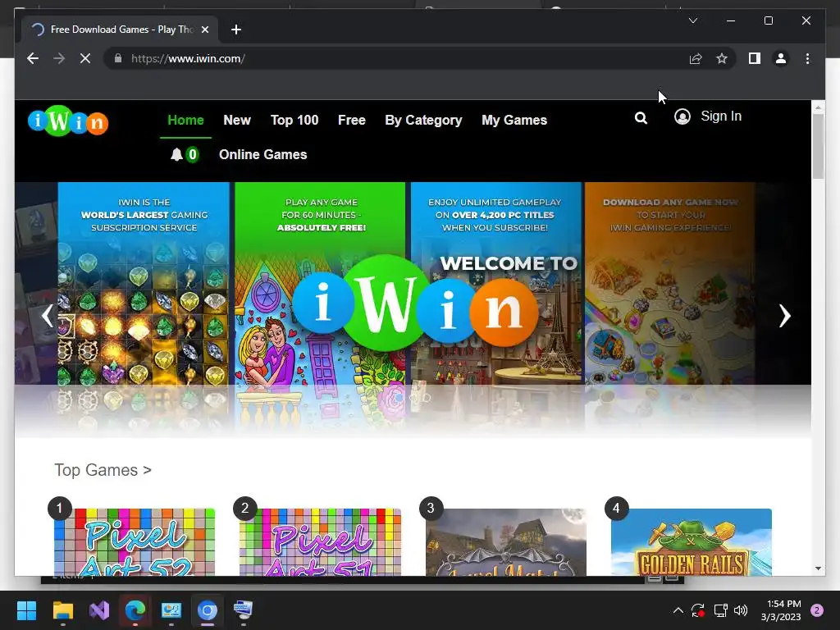Open File Explorer from the taskbar
Screen dimensions: 840x630
[62, 610]
